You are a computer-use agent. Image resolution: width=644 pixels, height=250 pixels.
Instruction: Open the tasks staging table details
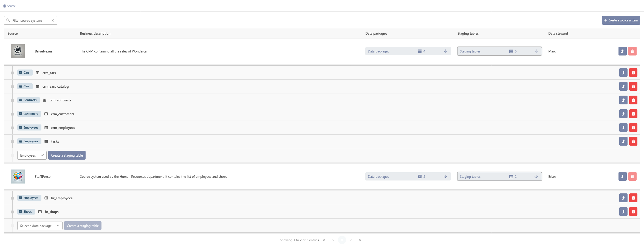click(623, 141)
